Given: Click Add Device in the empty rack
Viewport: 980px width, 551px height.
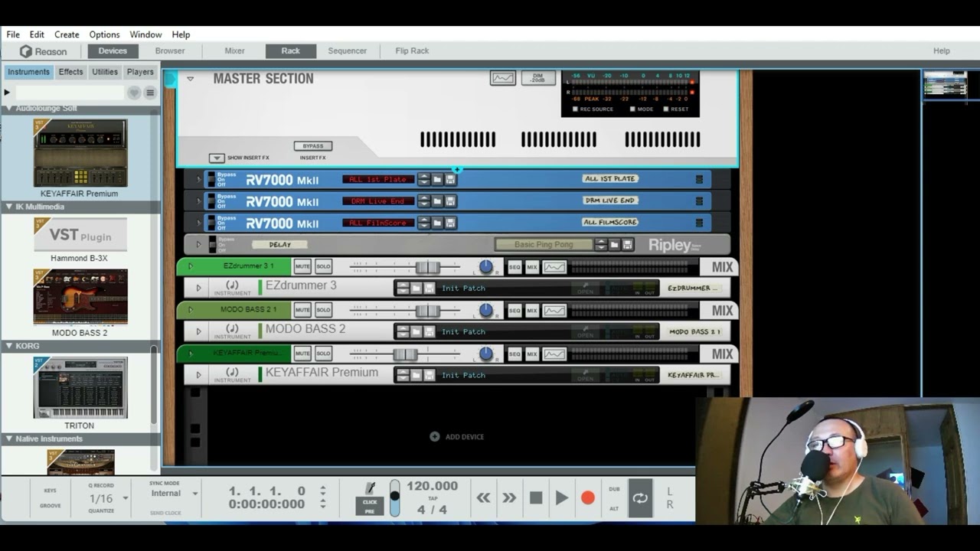Looking at the screenshot, I should [x=457, y=437].
